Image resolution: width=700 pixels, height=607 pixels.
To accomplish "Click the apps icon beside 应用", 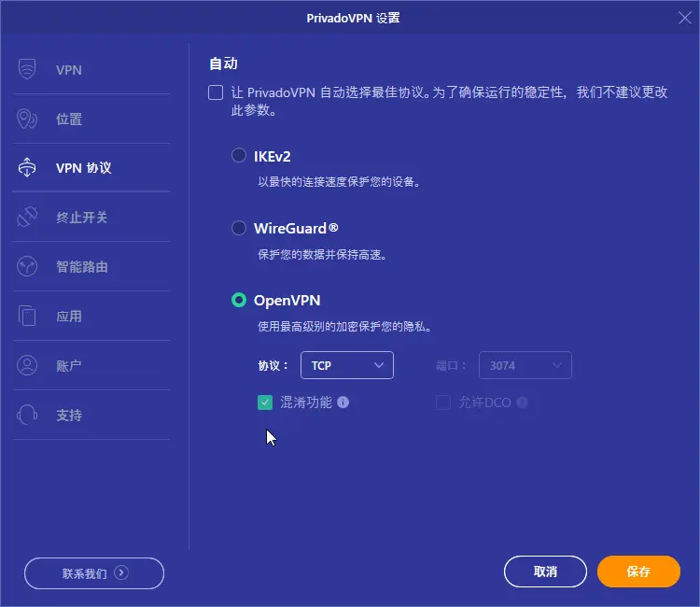I will point(27,316).
